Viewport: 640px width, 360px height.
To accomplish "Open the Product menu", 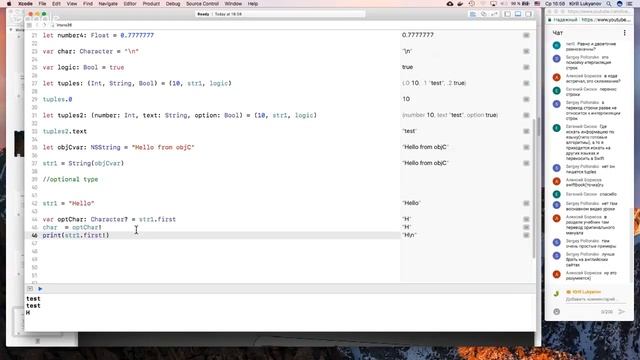I will (151, 4).
